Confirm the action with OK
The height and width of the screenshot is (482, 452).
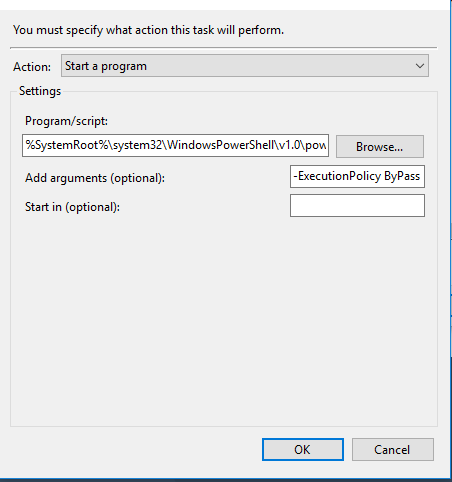tap(302, 449)
